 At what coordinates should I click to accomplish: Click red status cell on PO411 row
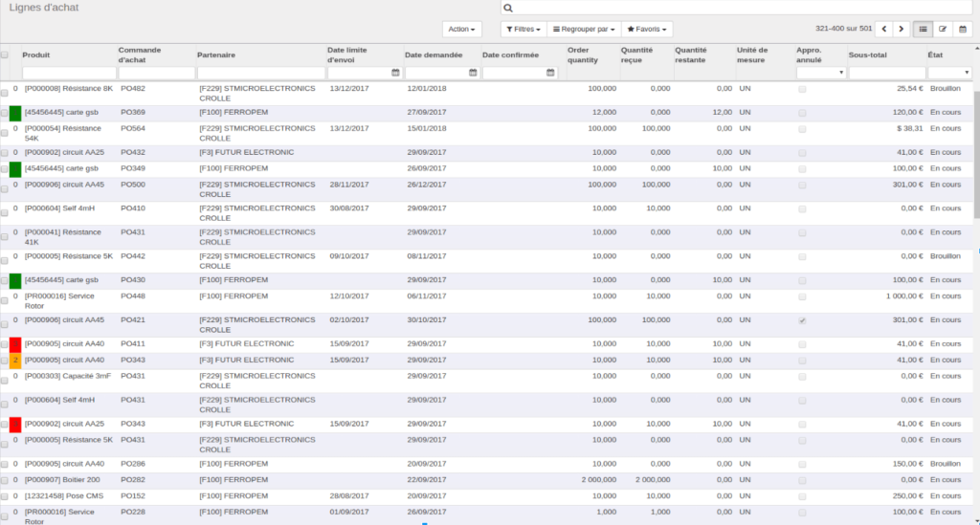point(15,344)
